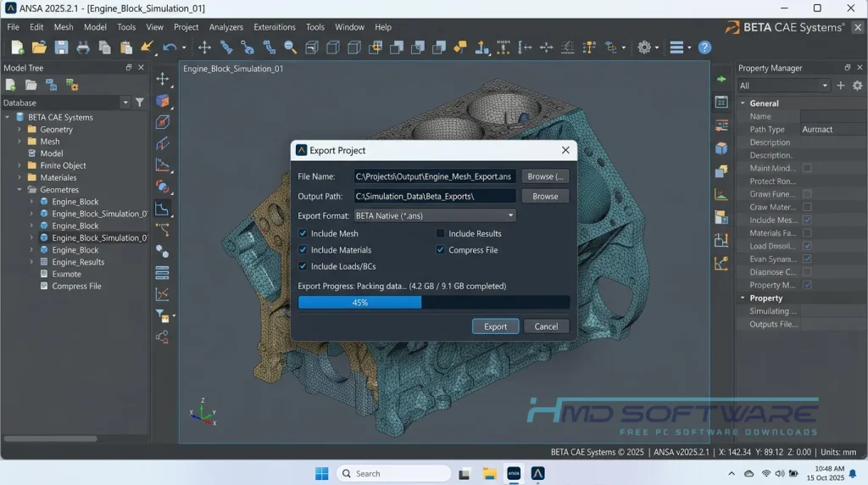Open the File menu
This screenshot has width=868, height=485.
(13, 26)
